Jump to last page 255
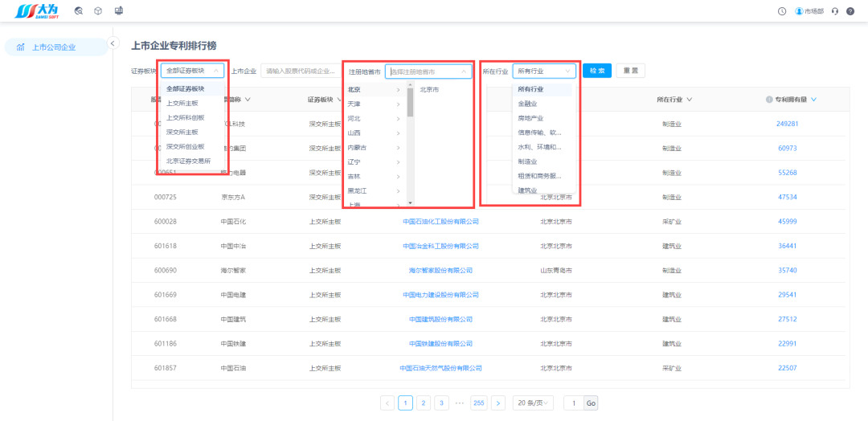The height and width of the screenshot is (421, 868). pyautogui.click(x=479, y=403)
